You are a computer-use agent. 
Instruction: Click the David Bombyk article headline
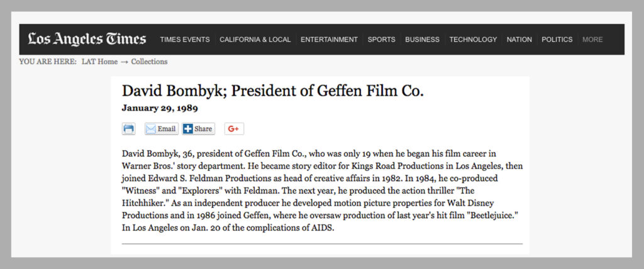(273, 91)
